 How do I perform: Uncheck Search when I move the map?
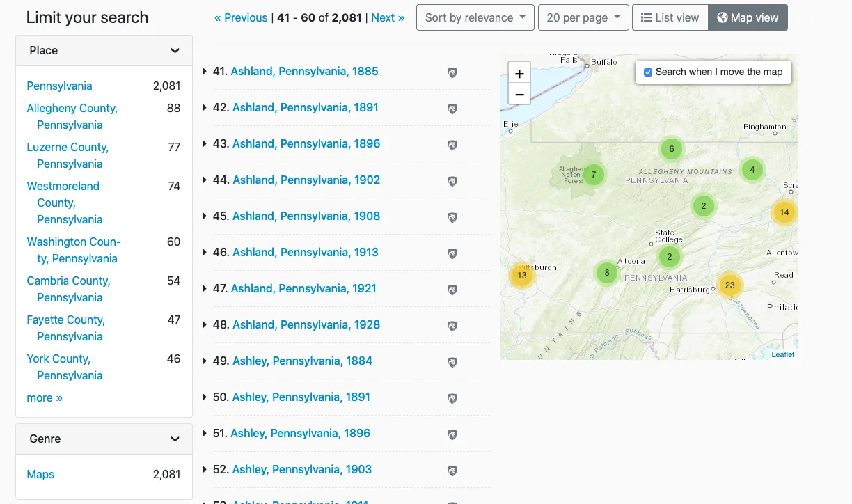[648, 72]
